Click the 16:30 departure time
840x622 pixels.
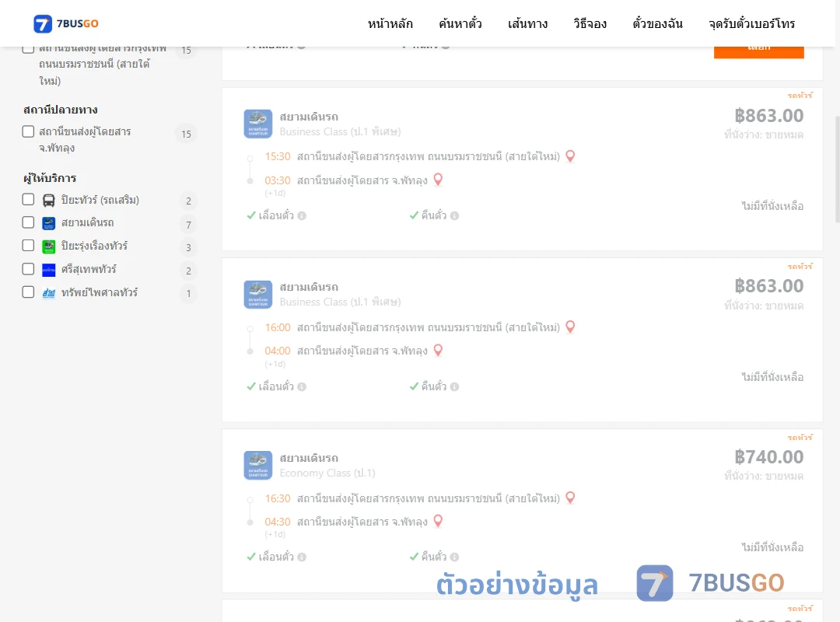coord(278,498)
